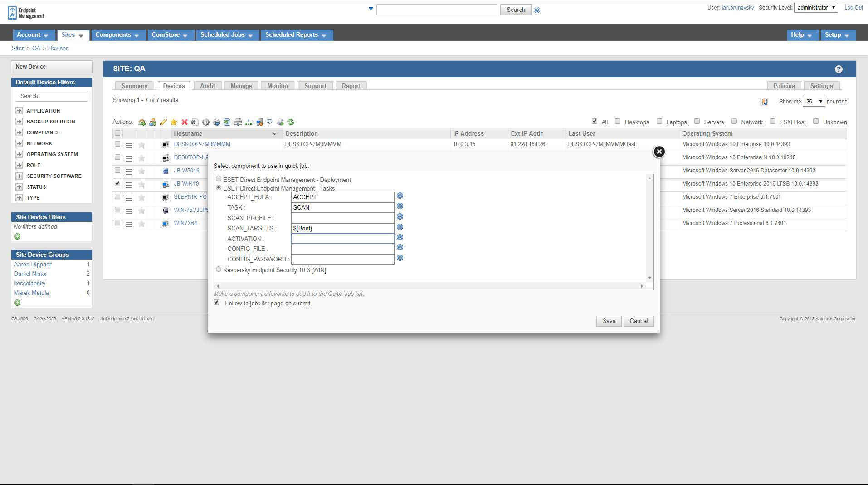Open the Scheduled Jobs menu

click(227, 35)
